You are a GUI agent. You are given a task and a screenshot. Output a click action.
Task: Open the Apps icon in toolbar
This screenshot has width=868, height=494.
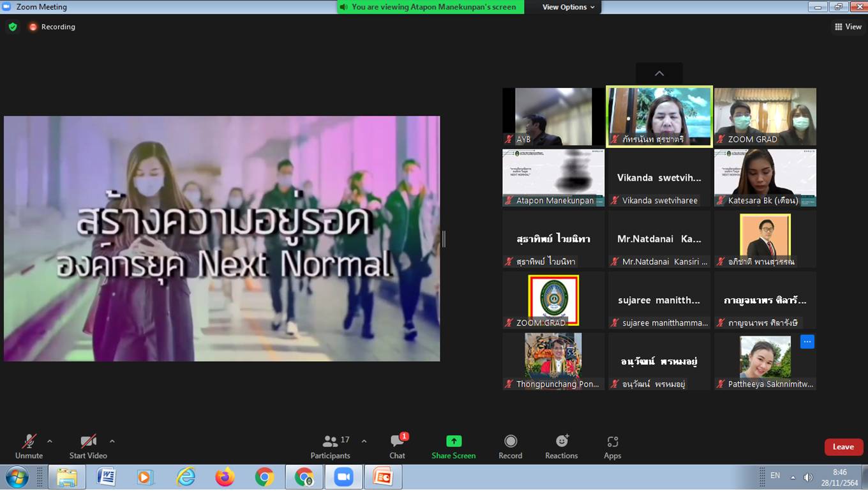(612, 441)
